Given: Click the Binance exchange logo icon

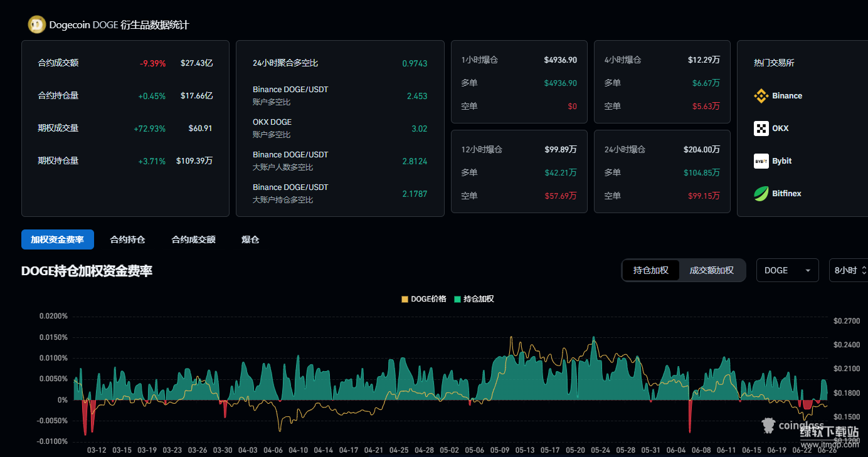Looking at the screenshot, I should (761, 96).
